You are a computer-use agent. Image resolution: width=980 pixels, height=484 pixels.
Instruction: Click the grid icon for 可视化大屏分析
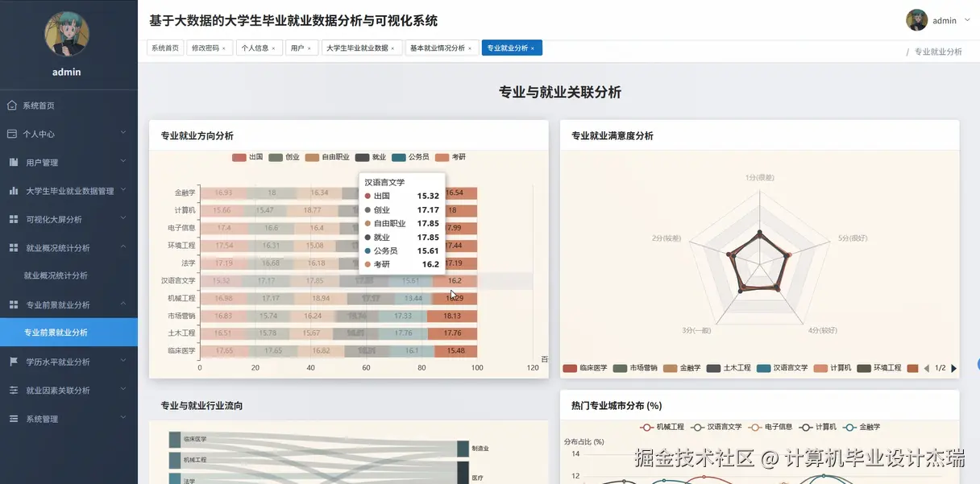(14, 219)
